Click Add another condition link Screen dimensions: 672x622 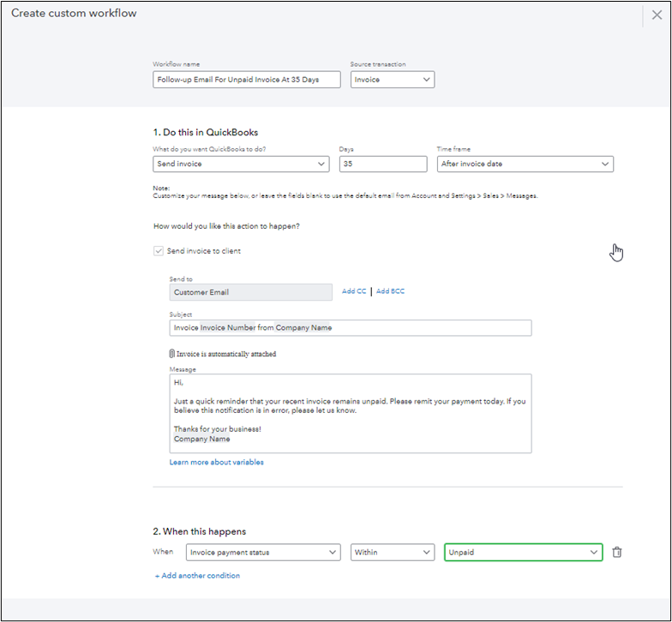tap(197, 576)
